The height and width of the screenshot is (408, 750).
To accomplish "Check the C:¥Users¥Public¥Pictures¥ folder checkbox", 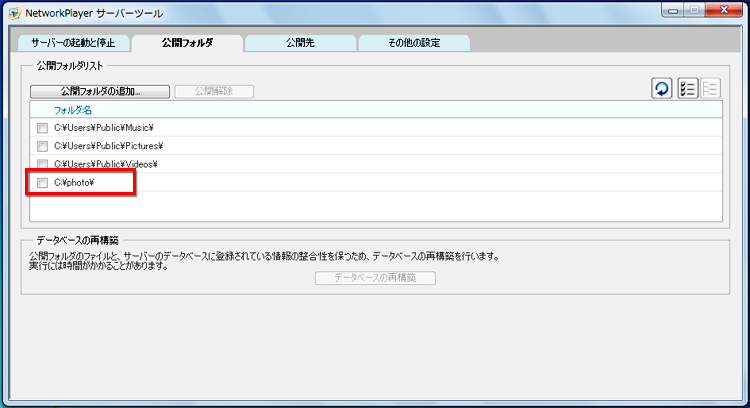I will coord(43,146).
